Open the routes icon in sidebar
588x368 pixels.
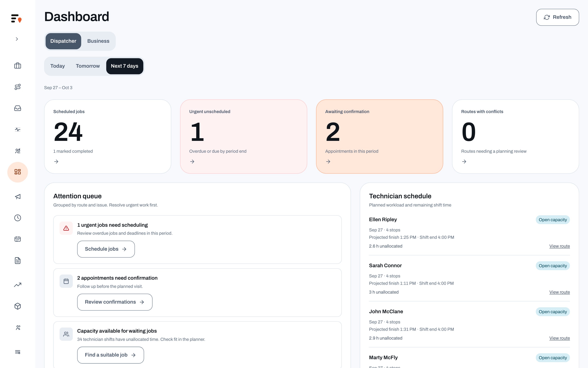point(18,87)
